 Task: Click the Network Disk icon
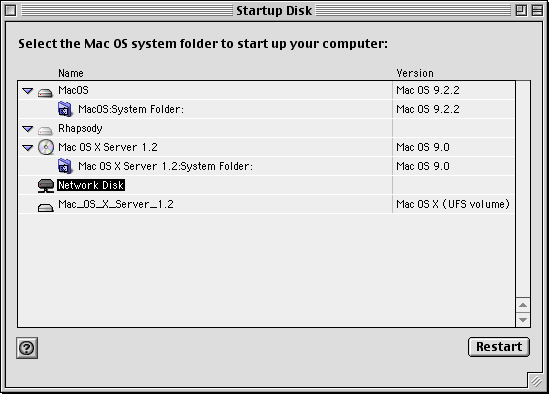[46, 186]
